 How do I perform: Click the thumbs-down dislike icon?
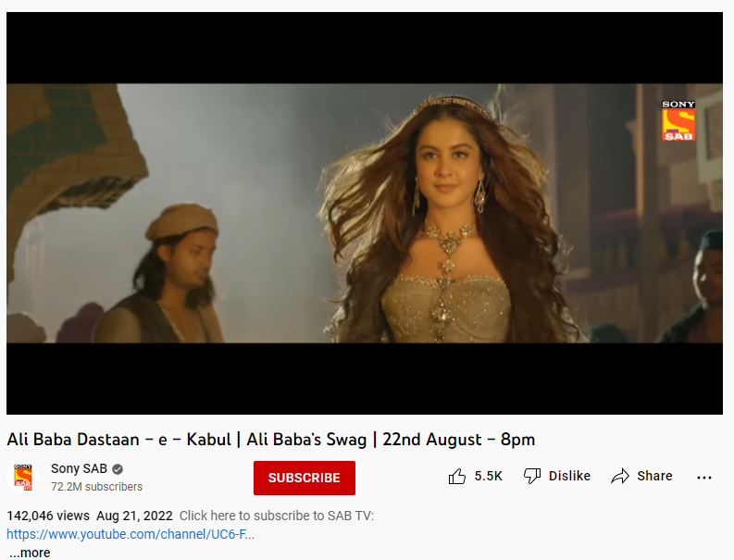pyautogui.click(x=532, y=476)
